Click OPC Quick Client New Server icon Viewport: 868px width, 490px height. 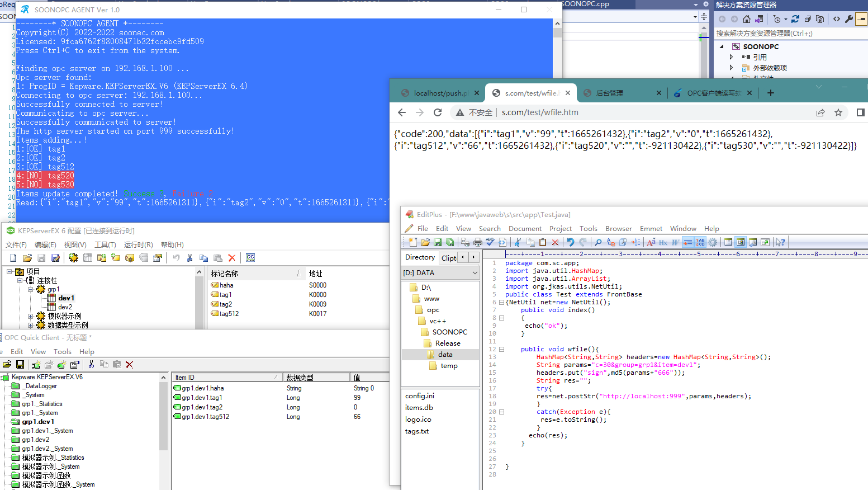point(36,365)
